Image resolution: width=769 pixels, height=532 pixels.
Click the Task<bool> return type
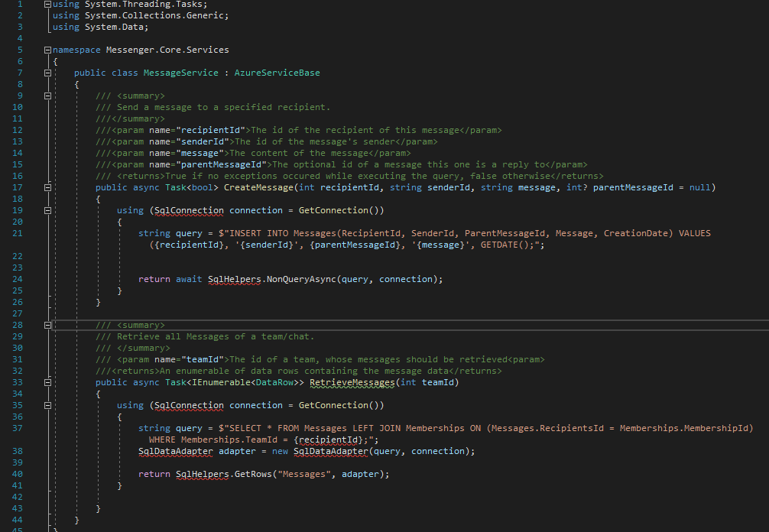pyautogui.click(x=192, y=187)
